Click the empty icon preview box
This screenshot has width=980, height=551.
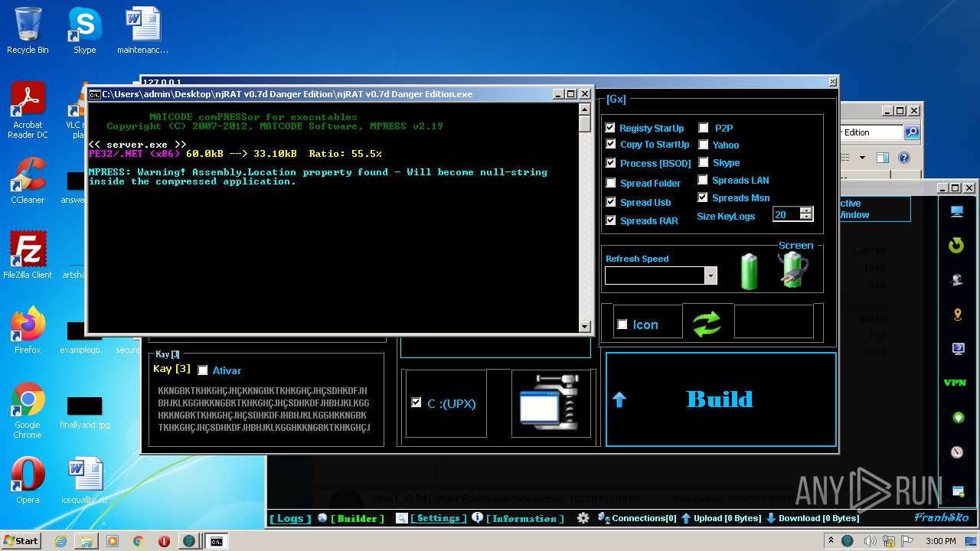774,321
